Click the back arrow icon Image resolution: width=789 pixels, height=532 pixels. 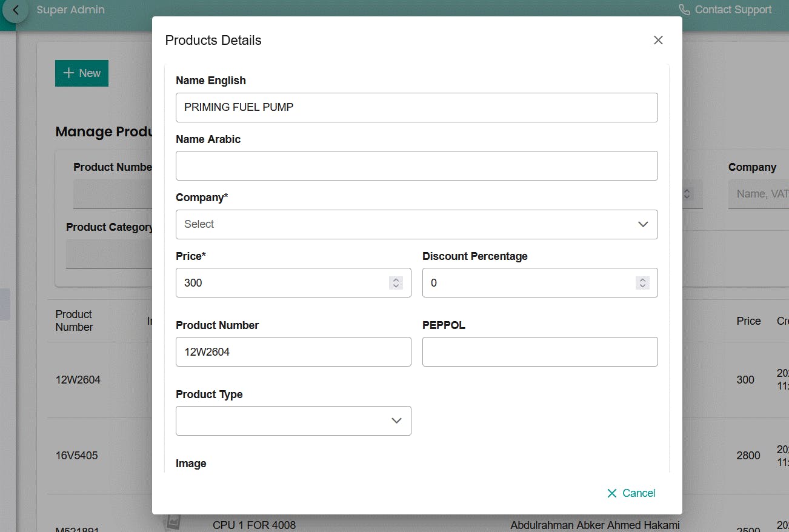tap(16, 10)
